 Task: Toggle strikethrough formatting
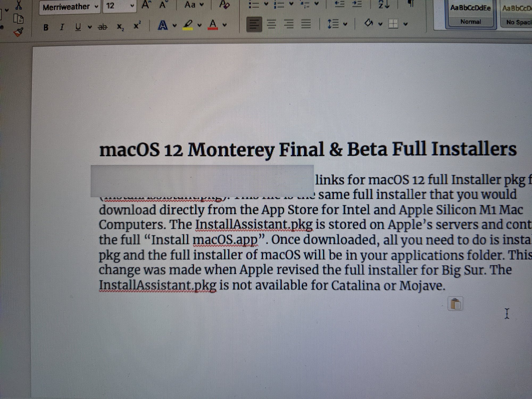point(103,27)
